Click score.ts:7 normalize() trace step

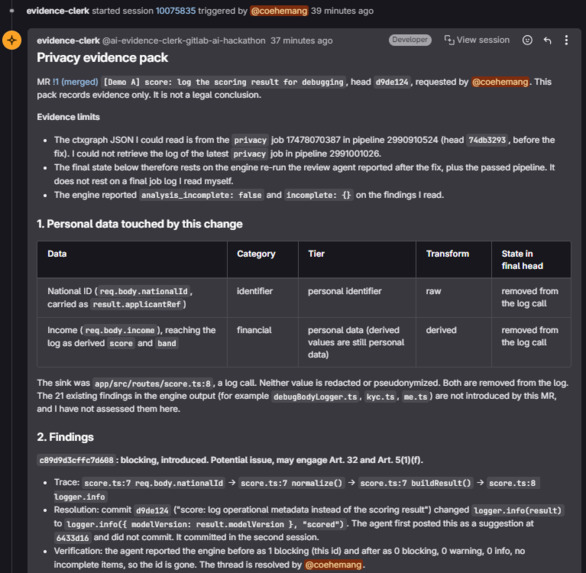[x=291, y=483]
